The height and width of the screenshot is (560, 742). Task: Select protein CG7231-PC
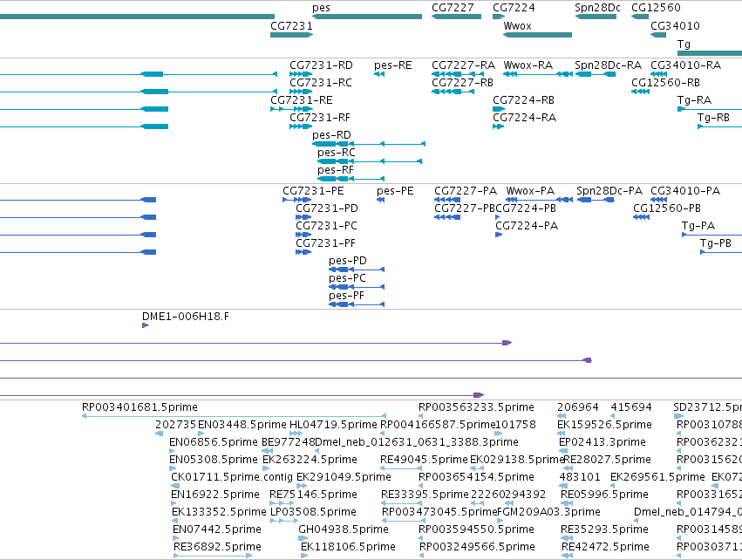303,235
